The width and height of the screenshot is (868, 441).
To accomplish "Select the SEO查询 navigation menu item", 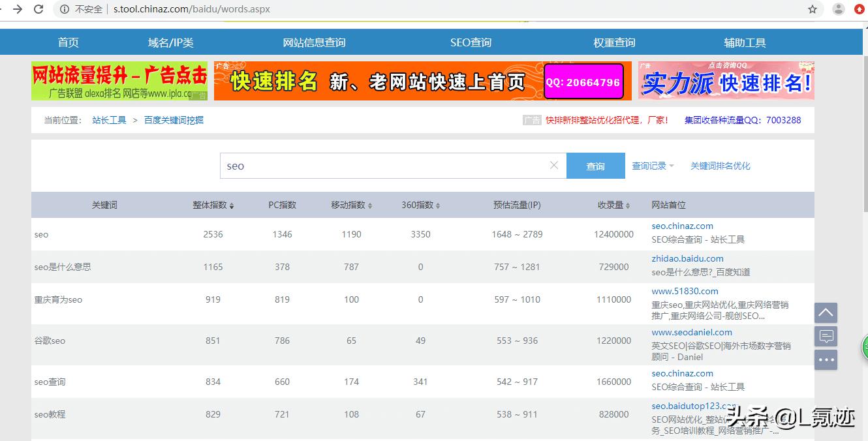I will coord(471,42).
